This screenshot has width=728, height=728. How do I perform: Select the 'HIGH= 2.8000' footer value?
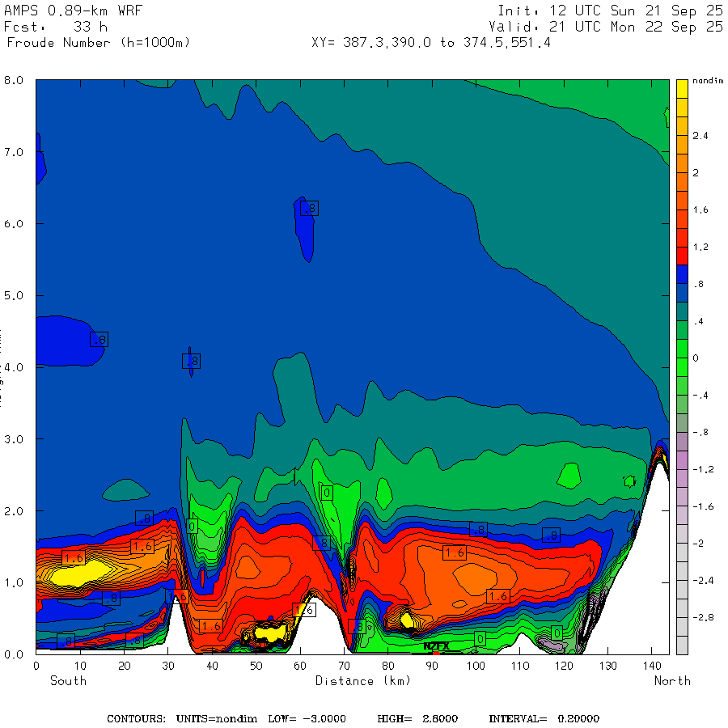[x=417, y=719]
